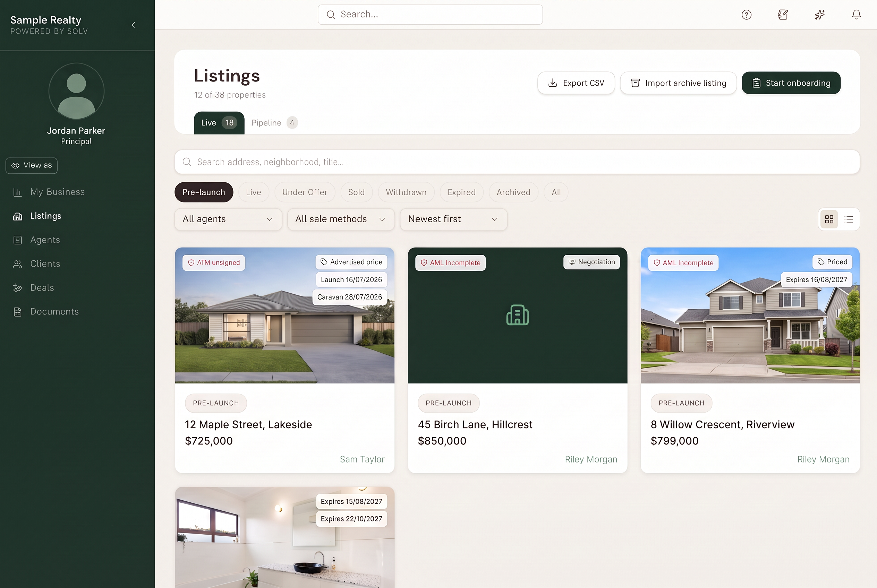Show All statuses chip
Viewport: 877px width, 588px height.
click(x=556, y=192)
